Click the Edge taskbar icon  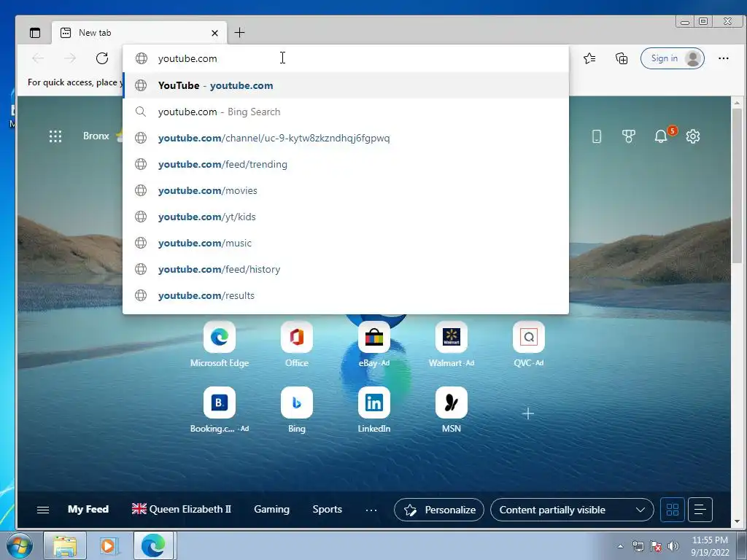click(153, 545)
